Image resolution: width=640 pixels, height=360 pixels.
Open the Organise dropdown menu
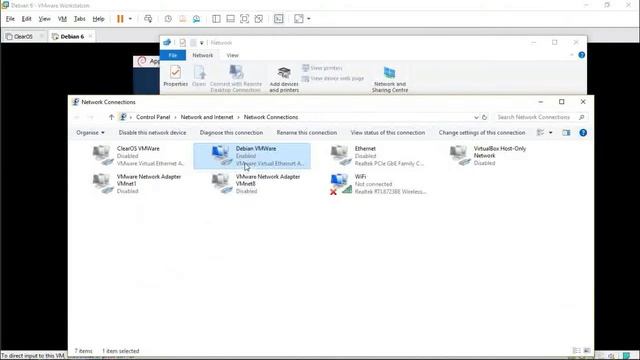(x=90, y=133)
